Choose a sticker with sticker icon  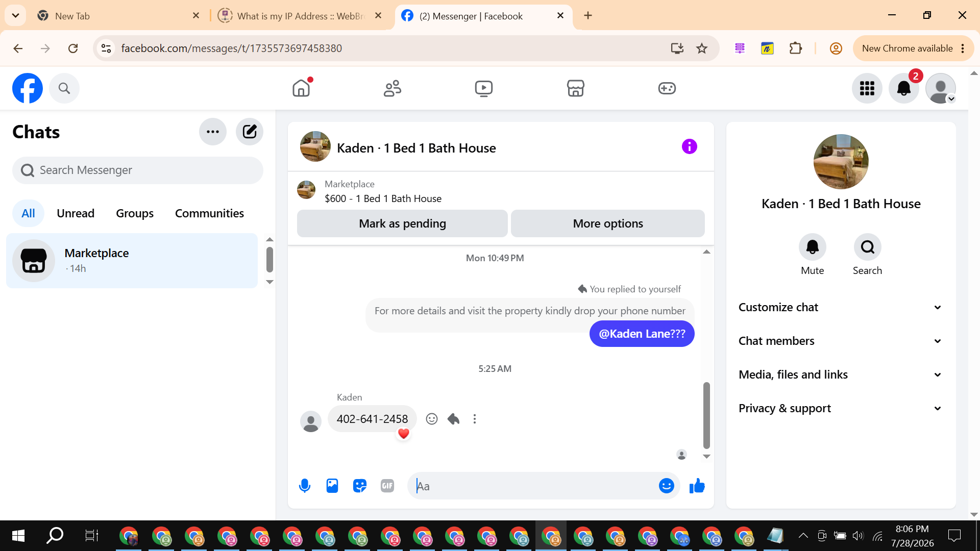point(360,486)
